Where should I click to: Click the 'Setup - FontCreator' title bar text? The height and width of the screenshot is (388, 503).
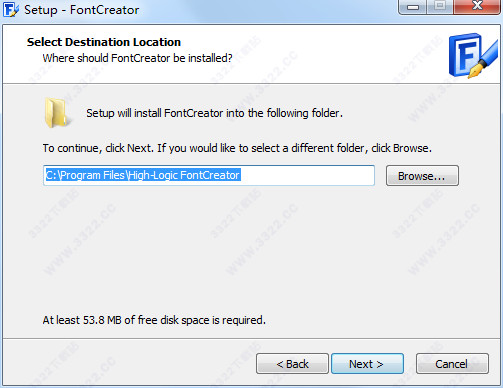pos(82,10)
